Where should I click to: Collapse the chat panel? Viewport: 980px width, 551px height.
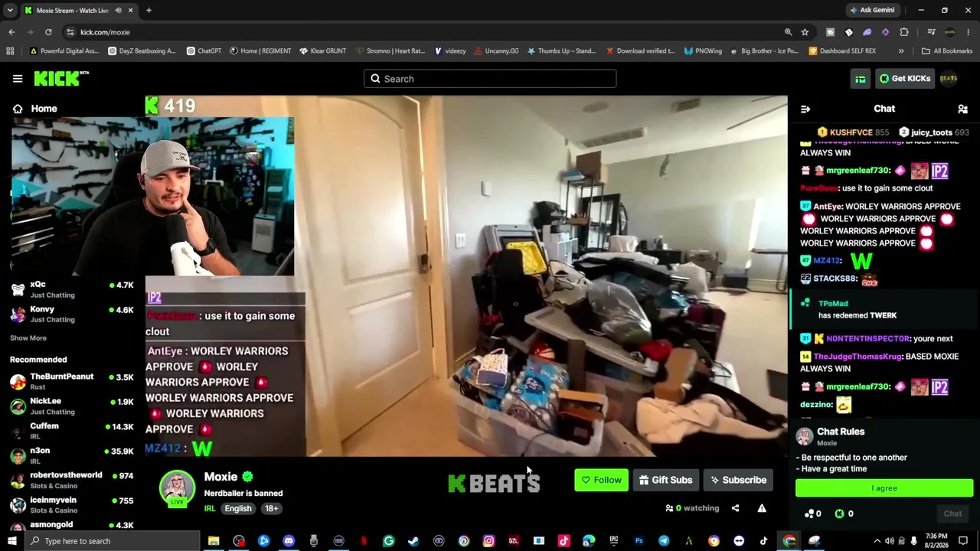tap(805, 109)
